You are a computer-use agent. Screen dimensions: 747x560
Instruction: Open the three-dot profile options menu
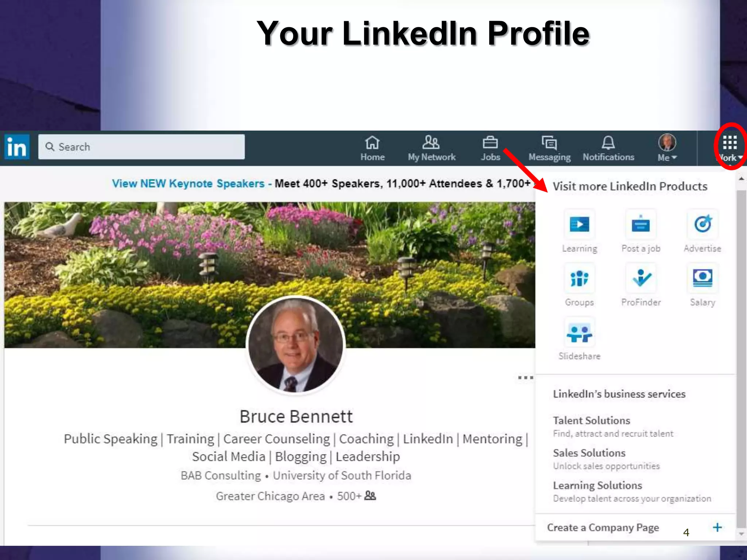point(526,377)
